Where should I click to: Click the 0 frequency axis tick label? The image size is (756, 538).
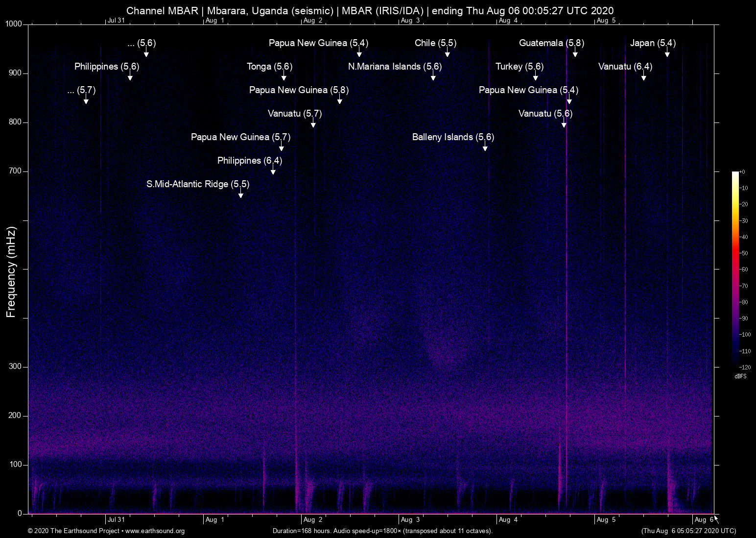[x=20, y=514]
